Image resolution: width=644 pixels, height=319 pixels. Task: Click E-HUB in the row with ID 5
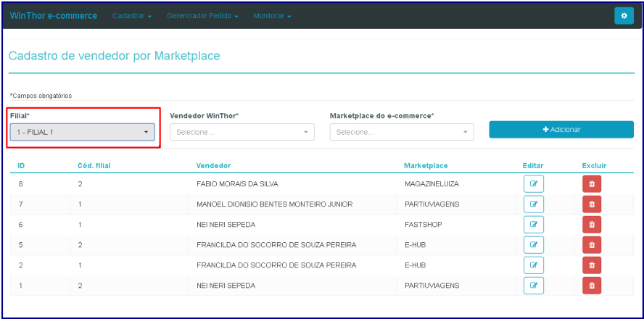coord(416,245)
